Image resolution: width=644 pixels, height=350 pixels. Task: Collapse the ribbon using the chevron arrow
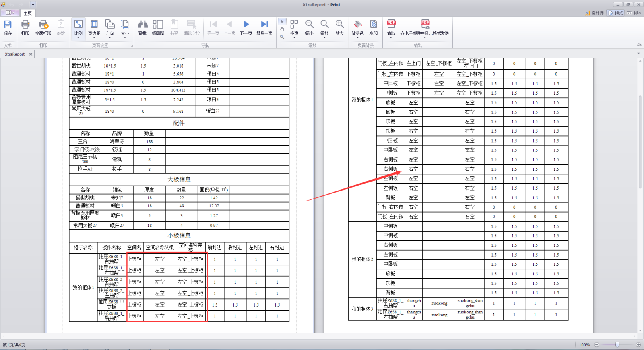pos(639,45)
